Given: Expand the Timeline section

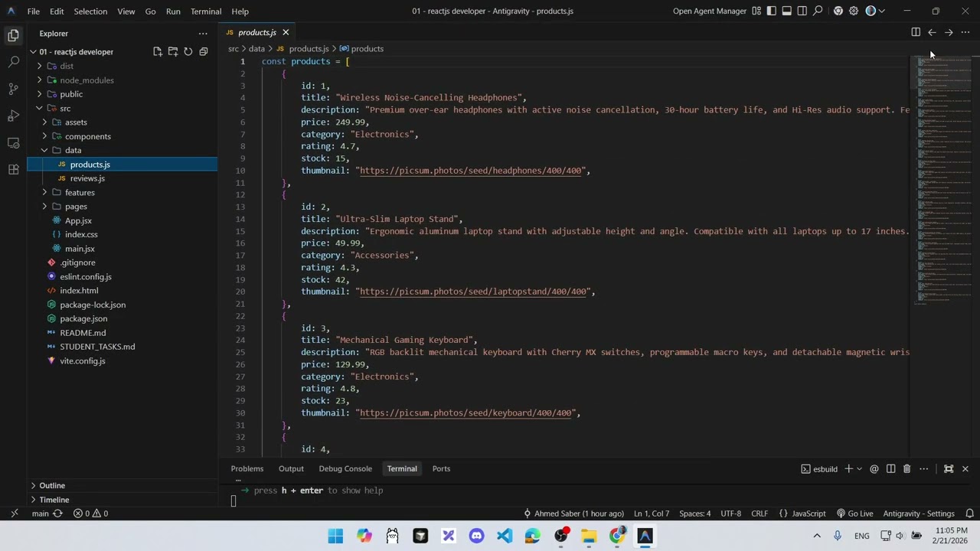Looking at the screenshot, I should pos(122,500).
